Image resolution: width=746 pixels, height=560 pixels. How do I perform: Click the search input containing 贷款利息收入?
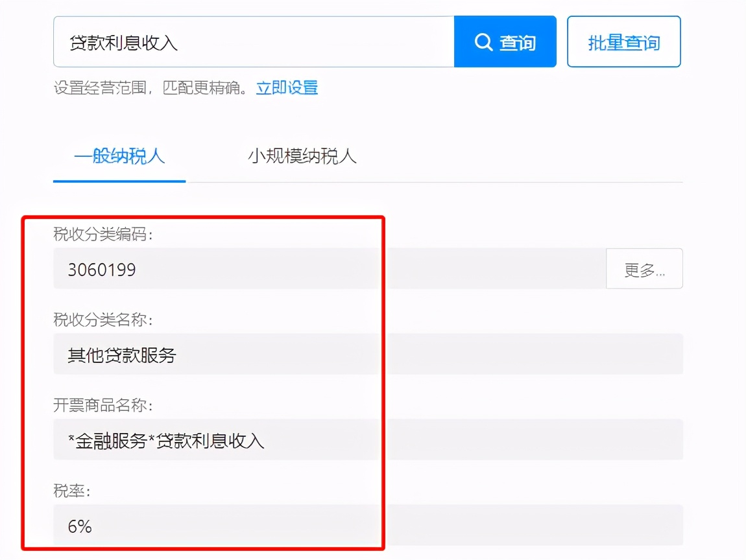[253, 41]
